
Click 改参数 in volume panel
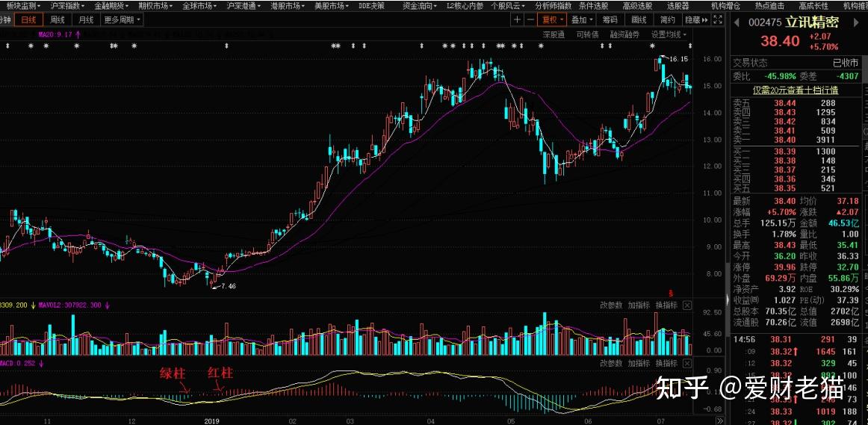pos(611,305)
